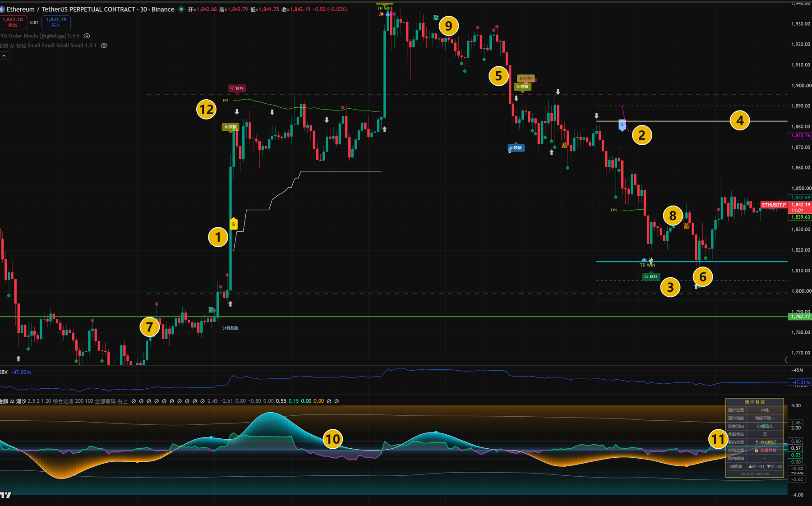812x506 pixels.
Task: Click the green market status dot
Action: 181,9
